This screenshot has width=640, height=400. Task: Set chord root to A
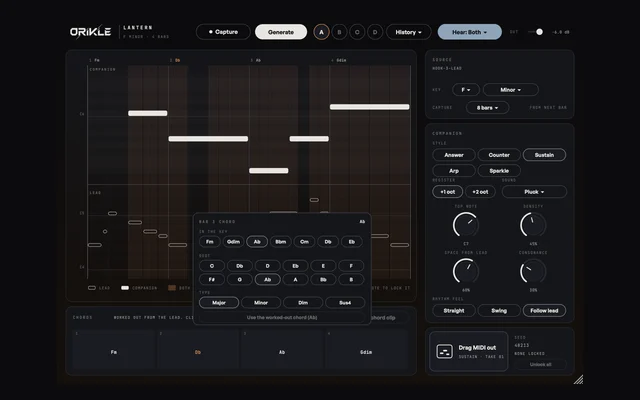[296, 280]
